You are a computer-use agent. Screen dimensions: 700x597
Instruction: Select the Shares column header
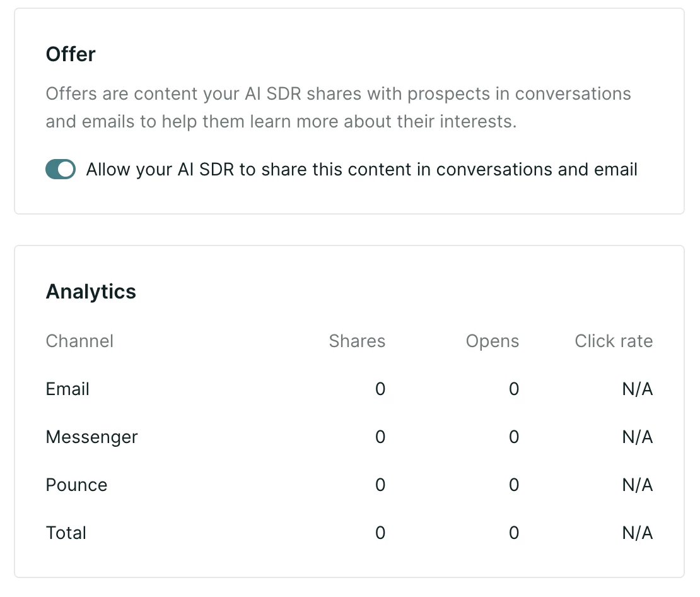(357, 341)
